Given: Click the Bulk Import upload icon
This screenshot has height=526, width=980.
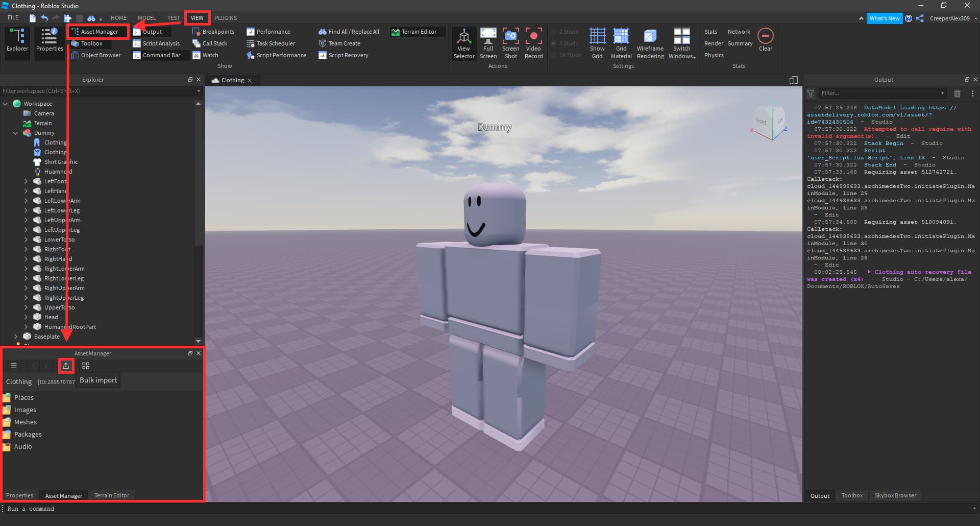Looking at the screenshot, I should (66, 366).
